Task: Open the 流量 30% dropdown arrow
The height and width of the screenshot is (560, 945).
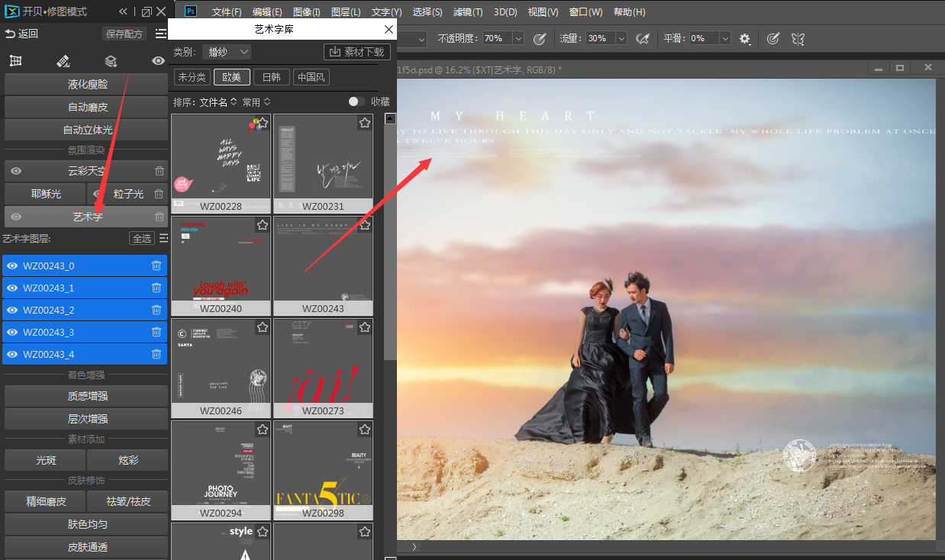Action: pos(621,38)
